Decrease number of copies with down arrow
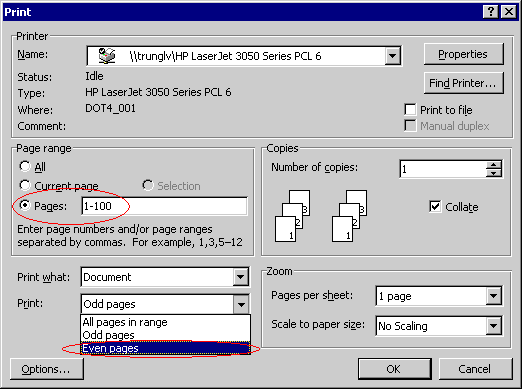Viewport: 522px width, 389px height. click(493, 173)
